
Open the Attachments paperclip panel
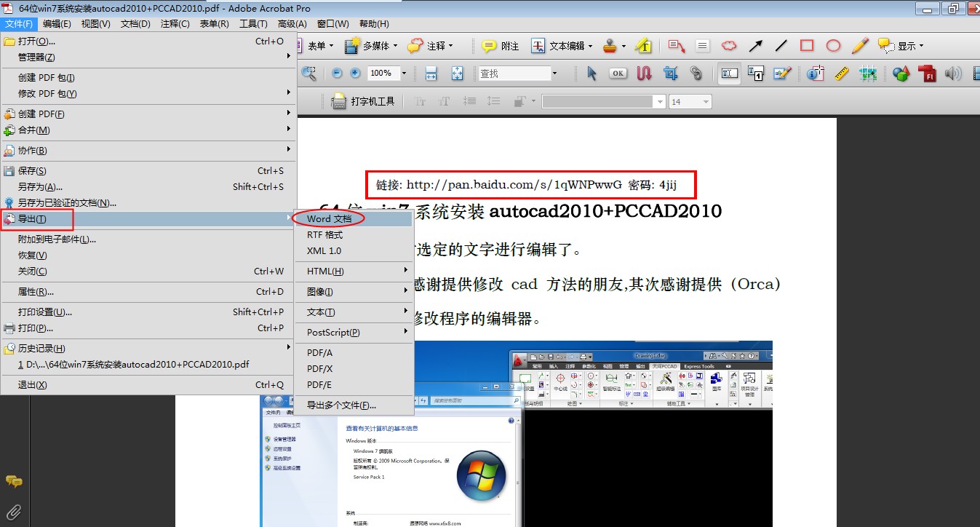tap(13, 511)
